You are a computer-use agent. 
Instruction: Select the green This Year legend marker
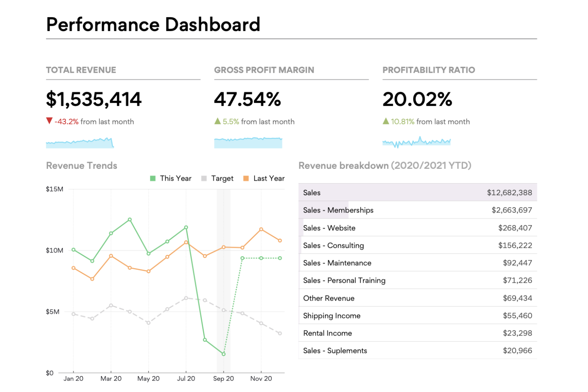[153, 178]
